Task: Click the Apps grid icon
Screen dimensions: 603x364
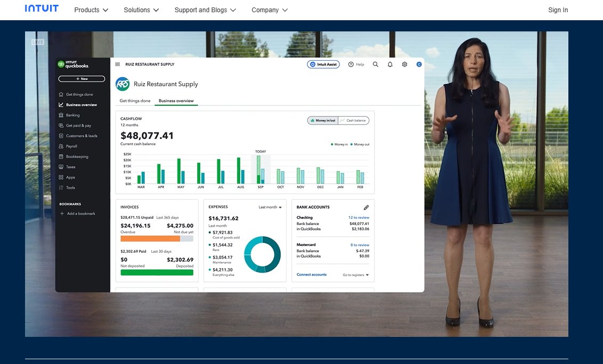Action: (x=61, y=177)
